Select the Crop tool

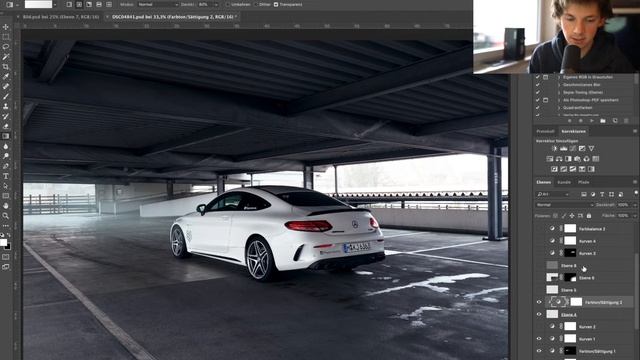6,67
